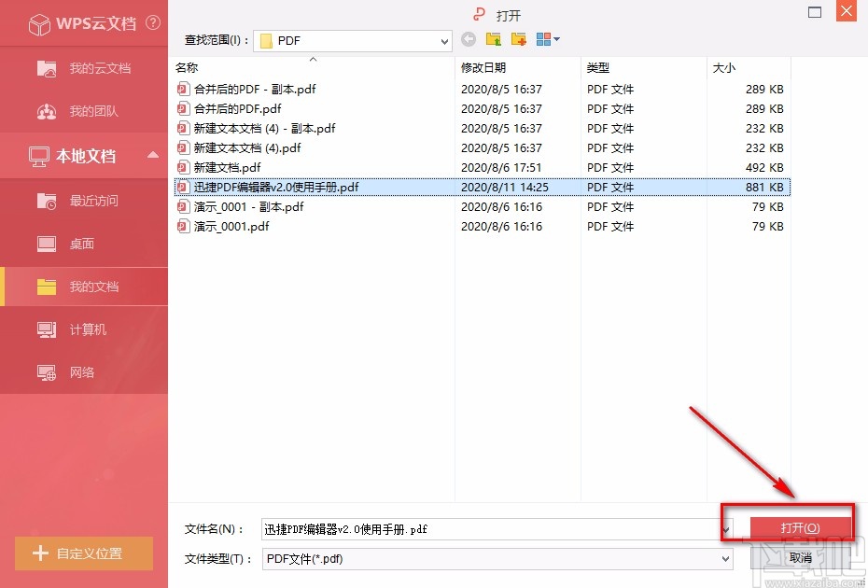The height and width of the screenshot is (588, 868).
Task: Click the 'Create New Folder' icon
Action: 519,39
